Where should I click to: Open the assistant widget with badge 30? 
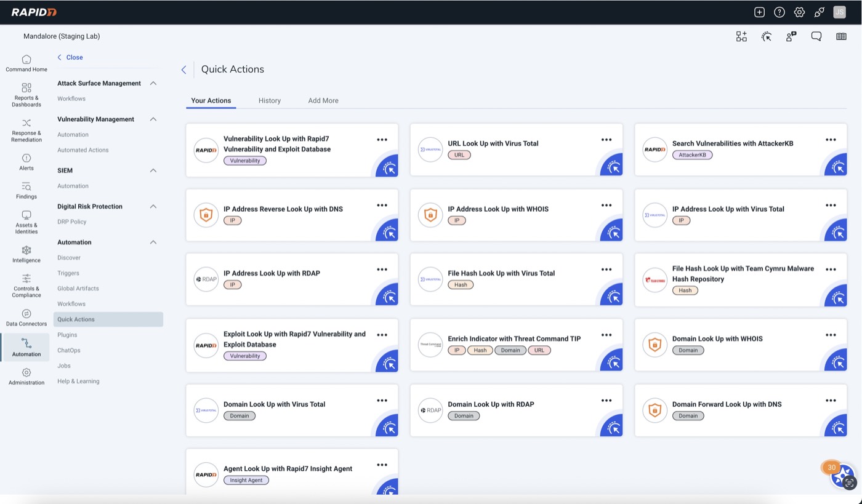coord(842,475)
